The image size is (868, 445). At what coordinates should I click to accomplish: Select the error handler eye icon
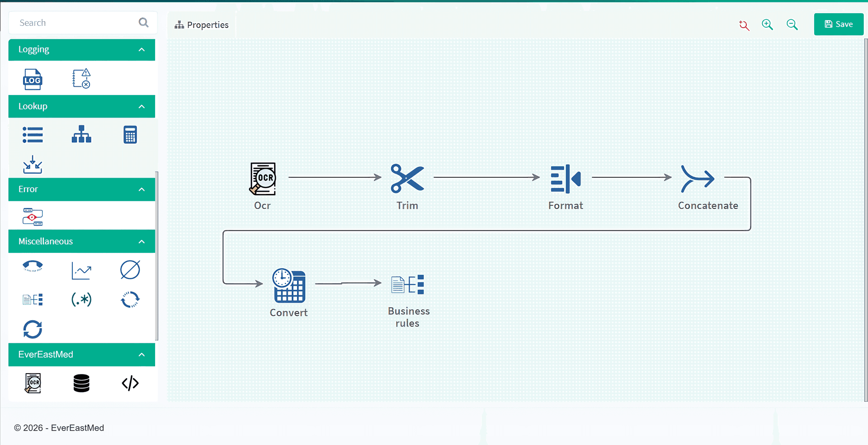[33, 217]
